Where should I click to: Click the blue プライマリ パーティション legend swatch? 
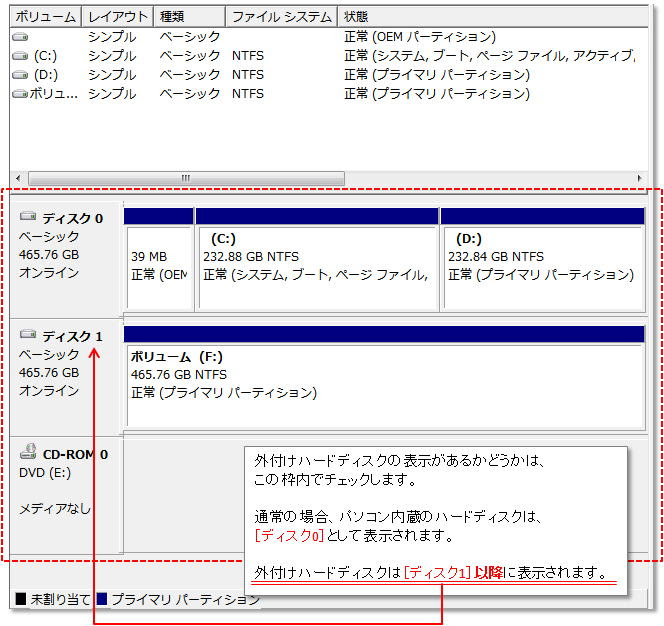102,599
